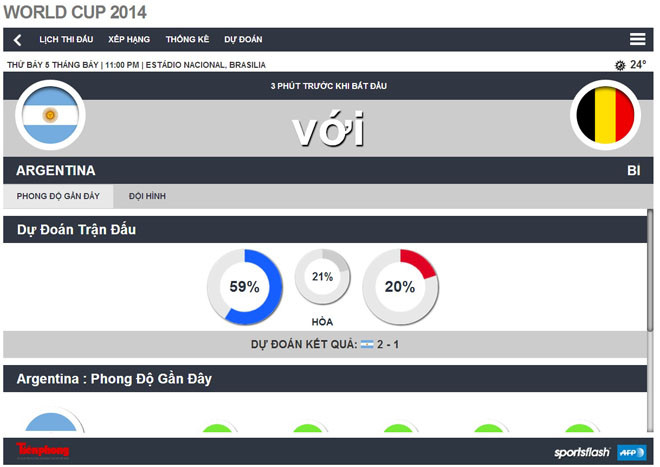
Task: Open the Lịch Thi Đấu menu
Action: [66, 40]
